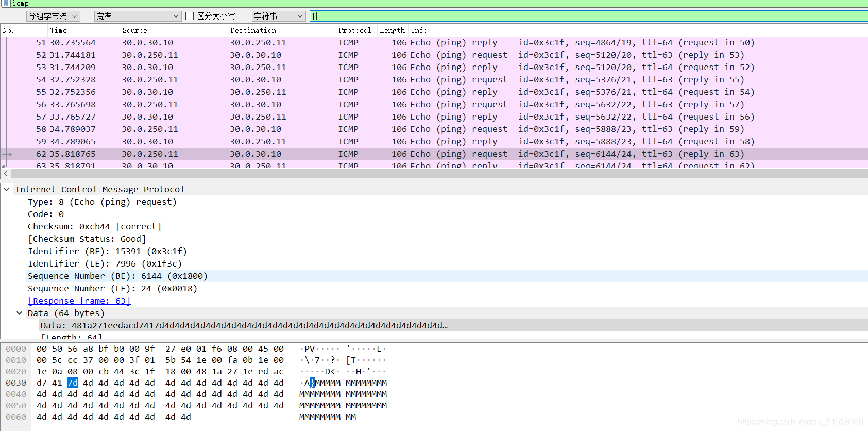The image size is (868, 431).
Task: Select packet 54 at time 32.752328
Action: click(x=434, y=79)
